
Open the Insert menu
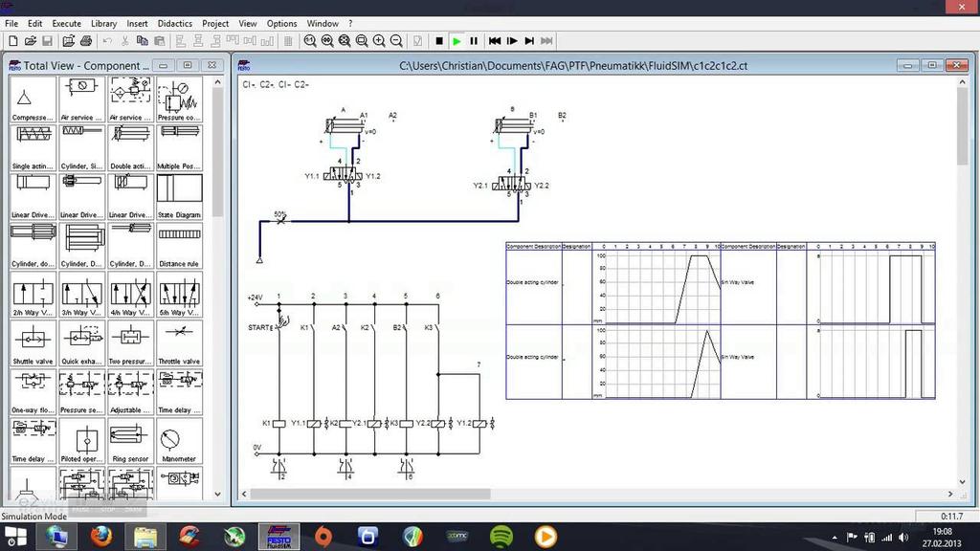tap(137, 23)
